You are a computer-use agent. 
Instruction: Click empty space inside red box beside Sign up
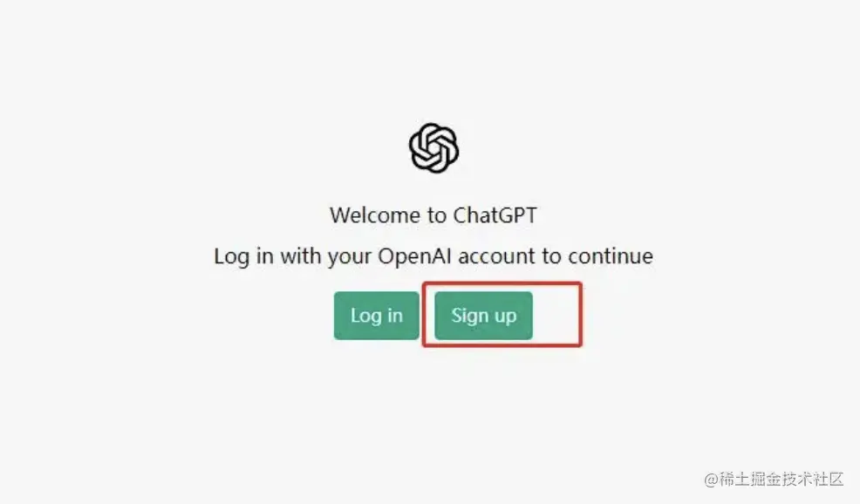coord(556,316)
